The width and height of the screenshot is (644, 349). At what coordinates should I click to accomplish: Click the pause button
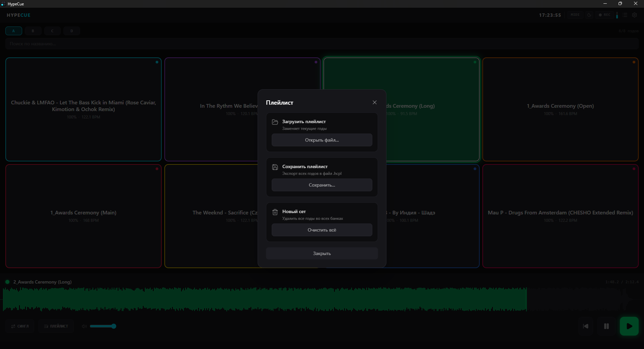point(606,326)
